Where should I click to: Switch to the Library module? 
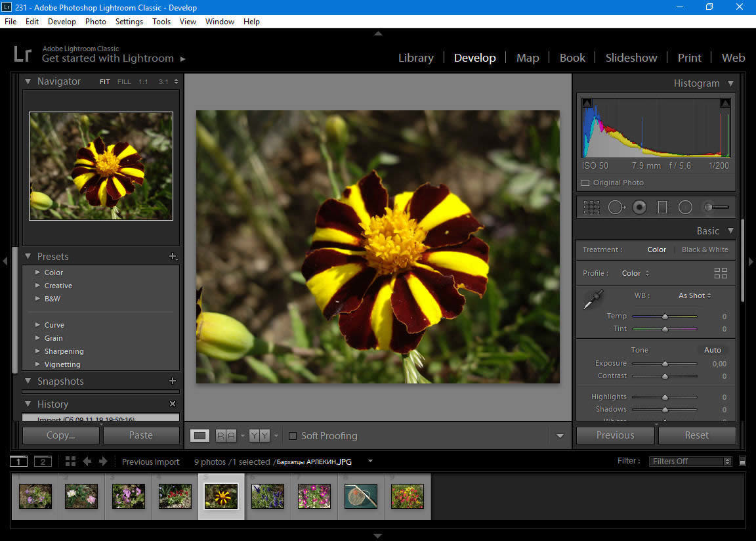point(415,58)
